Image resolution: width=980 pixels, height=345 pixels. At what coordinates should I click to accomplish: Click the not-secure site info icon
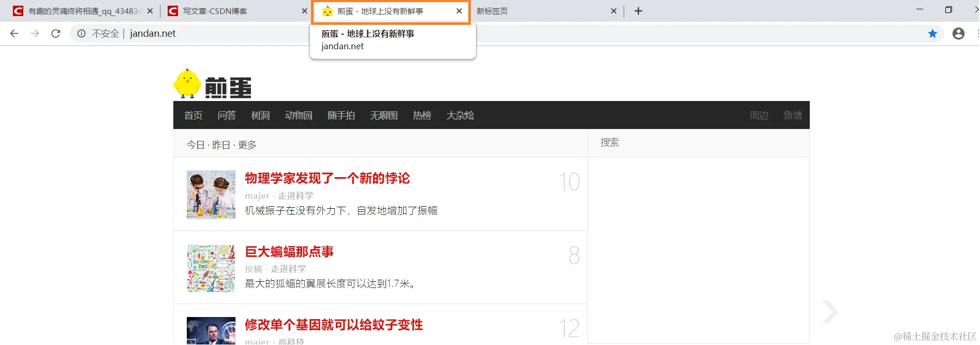81,34
